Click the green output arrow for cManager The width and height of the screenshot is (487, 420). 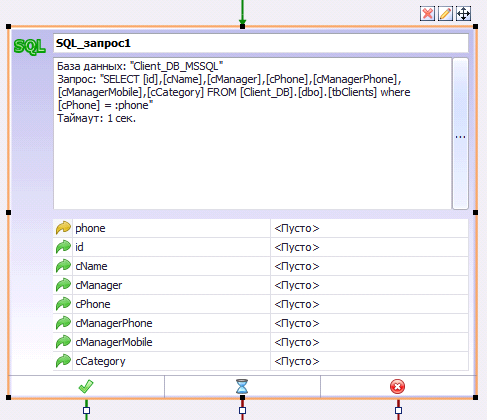click(x=63, y=285)
